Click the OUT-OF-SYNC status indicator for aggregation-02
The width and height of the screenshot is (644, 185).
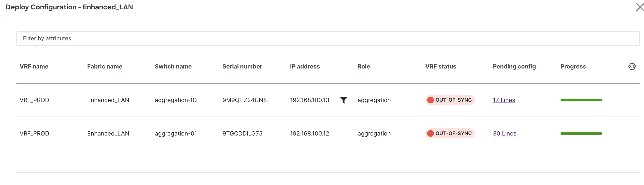click(450, 100)
